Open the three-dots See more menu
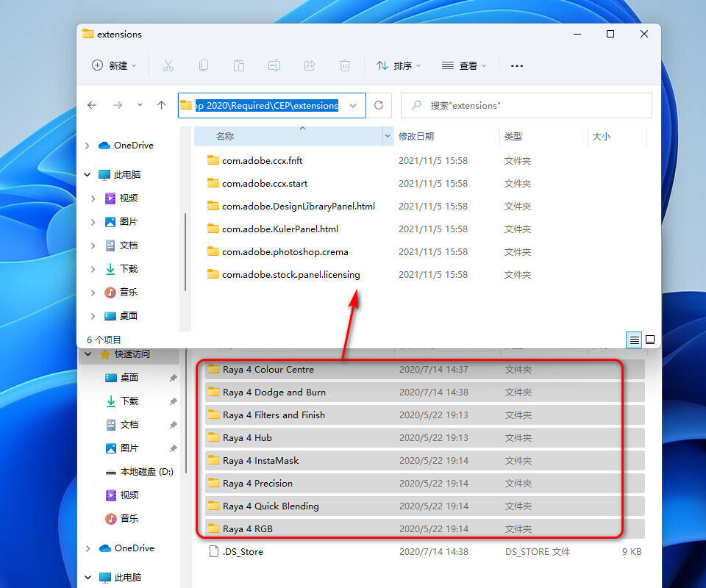 coord(517,65)
